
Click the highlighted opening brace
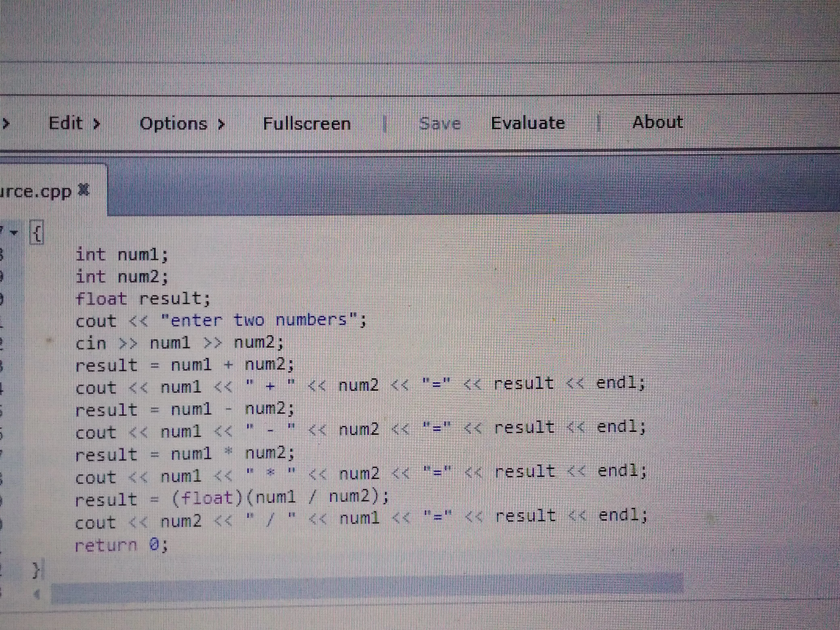click(37, 233)
